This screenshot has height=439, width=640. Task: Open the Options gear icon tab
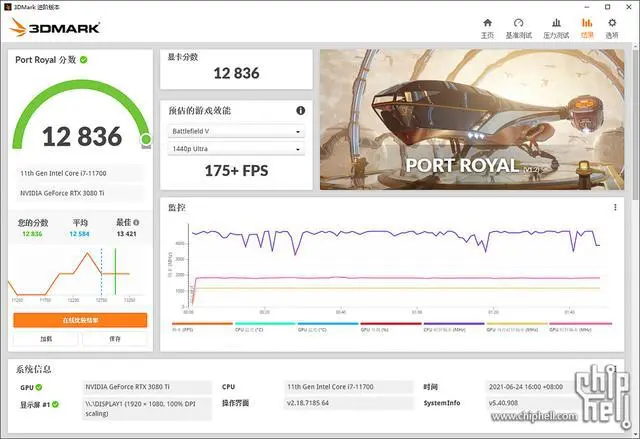(x=612, y=28)
